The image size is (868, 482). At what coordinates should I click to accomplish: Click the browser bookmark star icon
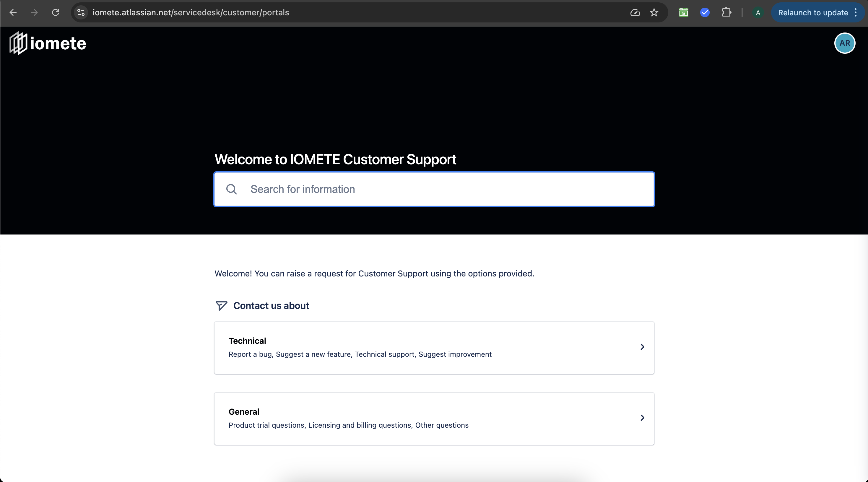[653, 12]
